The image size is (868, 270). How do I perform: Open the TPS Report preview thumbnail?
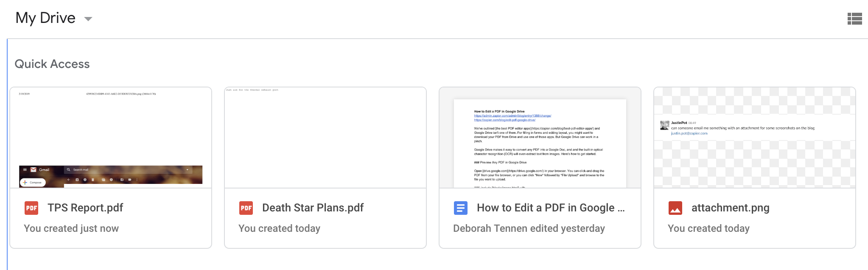tap(111, 138)
